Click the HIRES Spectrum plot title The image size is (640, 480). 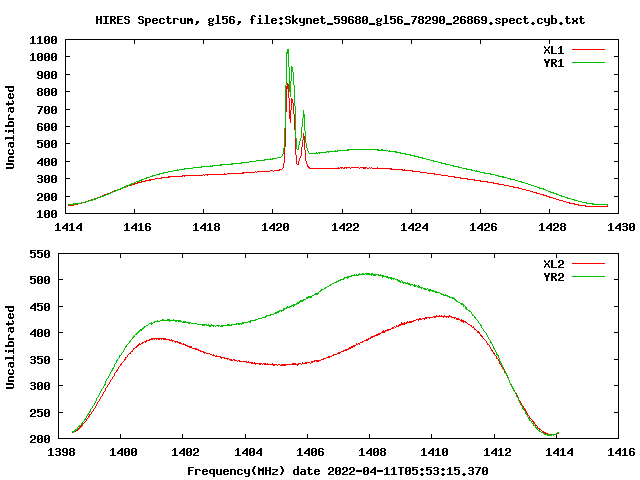pyautogui.click(x=340, y=20)
